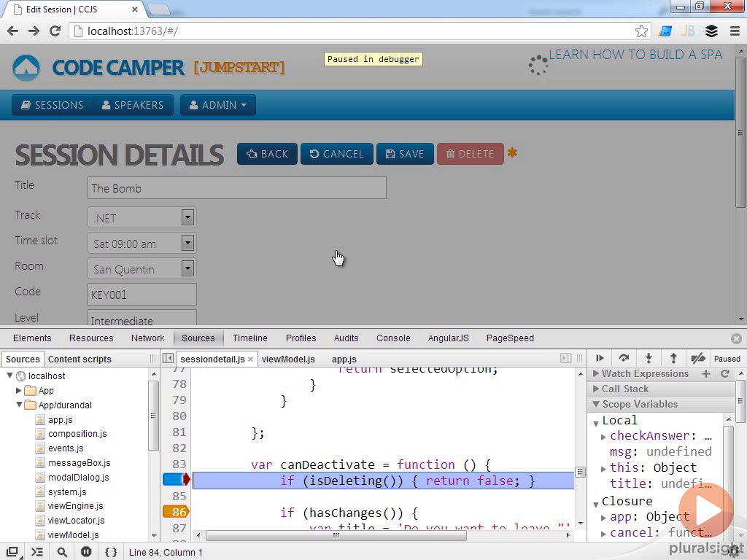Collapse the App/durandal folder
747x560 pixels.
pyautogui.click(x=18, y=405)
